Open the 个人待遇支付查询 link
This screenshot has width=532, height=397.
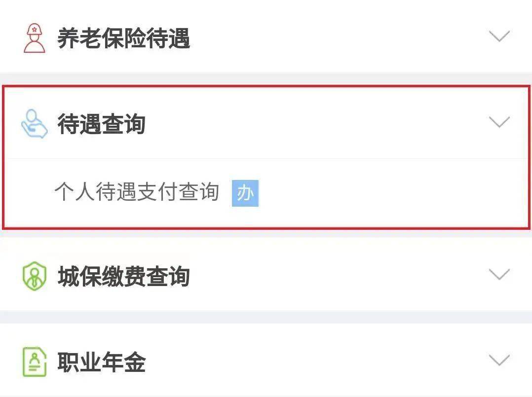coord(137,192)
